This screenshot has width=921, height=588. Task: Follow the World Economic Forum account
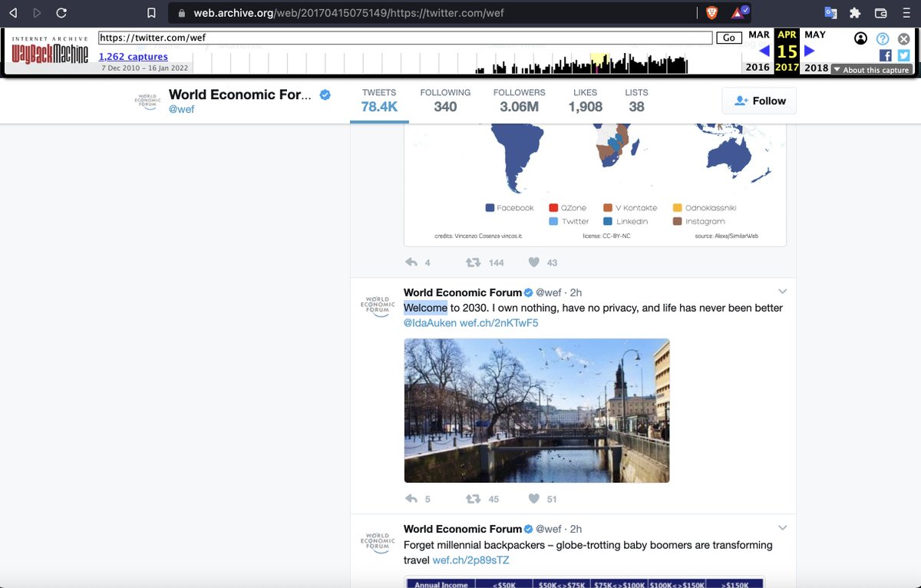point(759,101)
